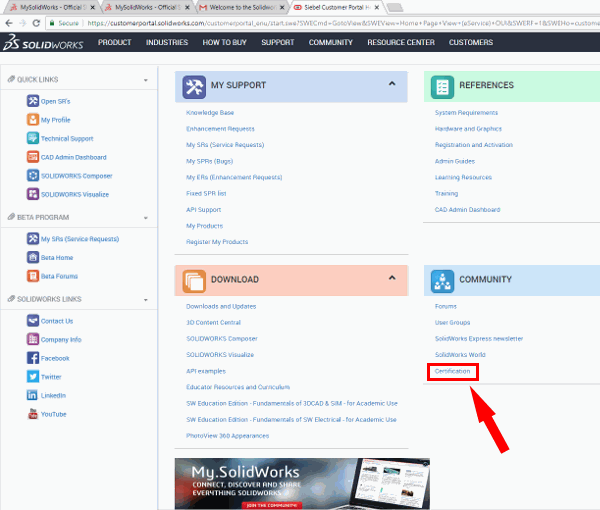600x510 pixels.
Task: Click the browser forward arrow
Action: 23,23
